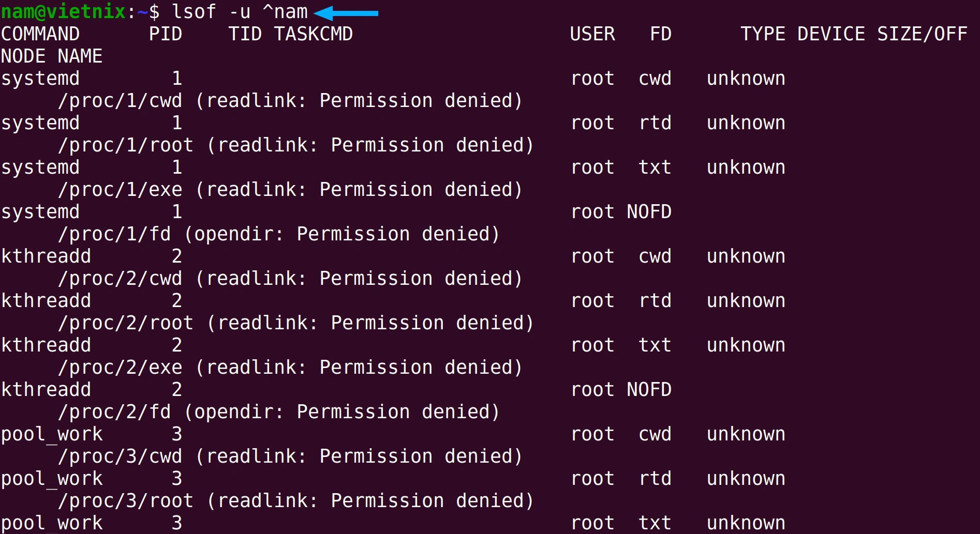
Task: Click the blue arrow pointing at command
Action: (346, 13)
